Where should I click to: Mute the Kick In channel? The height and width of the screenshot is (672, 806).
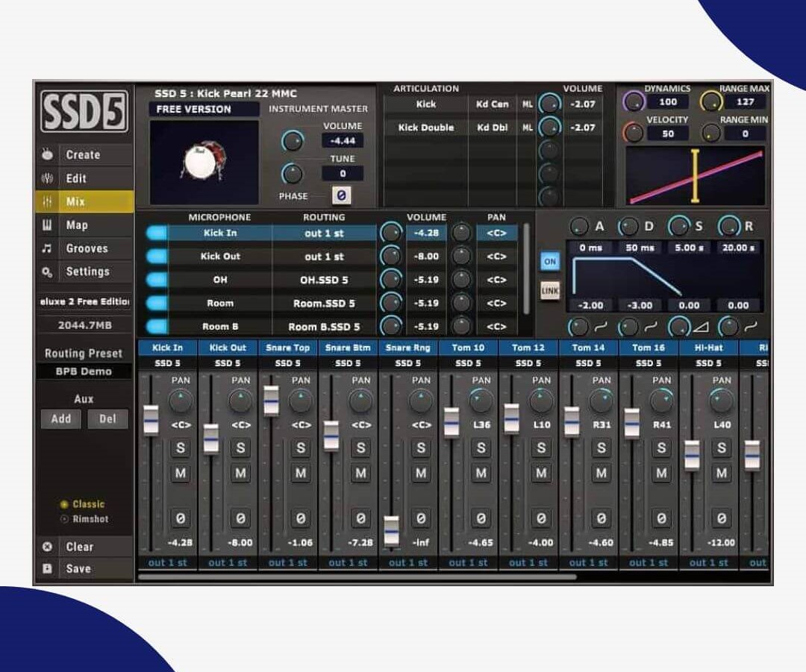click(181, 474)
